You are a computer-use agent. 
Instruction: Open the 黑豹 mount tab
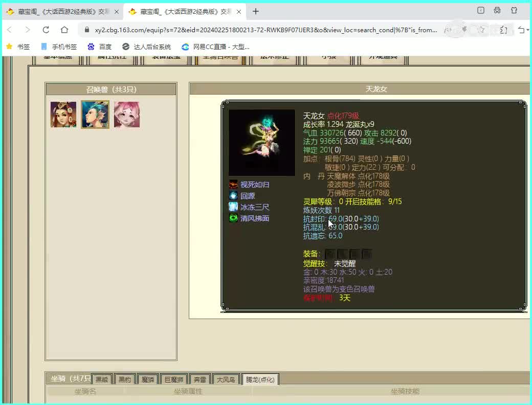point(124,379)
